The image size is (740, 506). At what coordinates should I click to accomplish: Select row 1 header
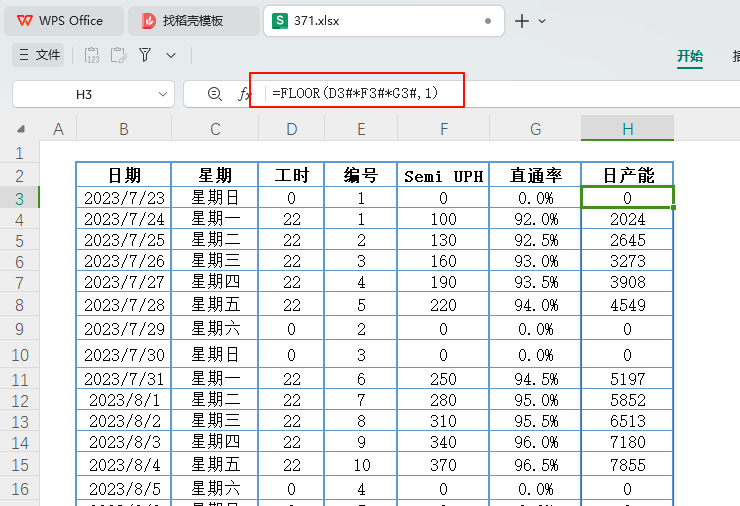click(x=19, y=152)
